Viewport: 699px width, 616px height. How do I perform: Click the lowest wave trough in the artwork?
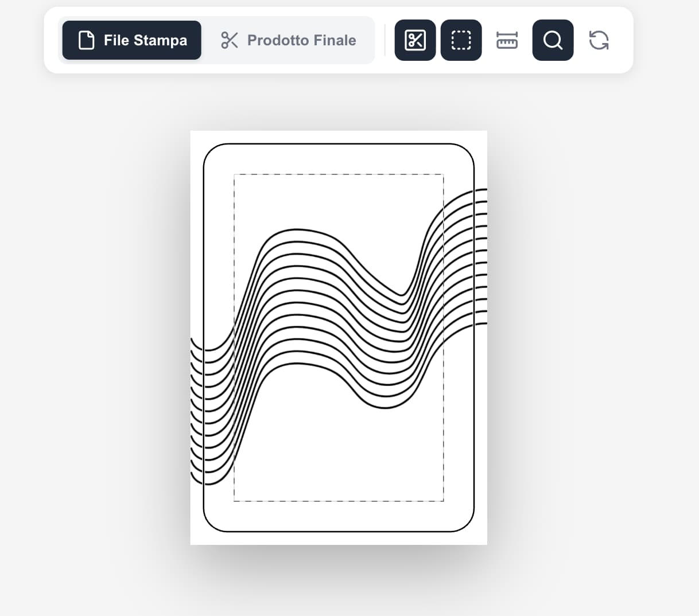(x=385, y=407)
